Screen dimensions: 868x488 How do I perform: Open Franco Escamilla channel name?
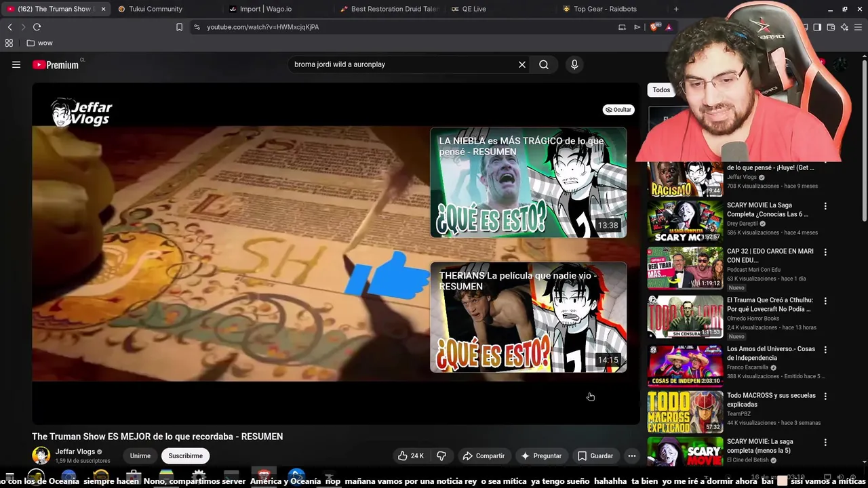tap(749, 367)
